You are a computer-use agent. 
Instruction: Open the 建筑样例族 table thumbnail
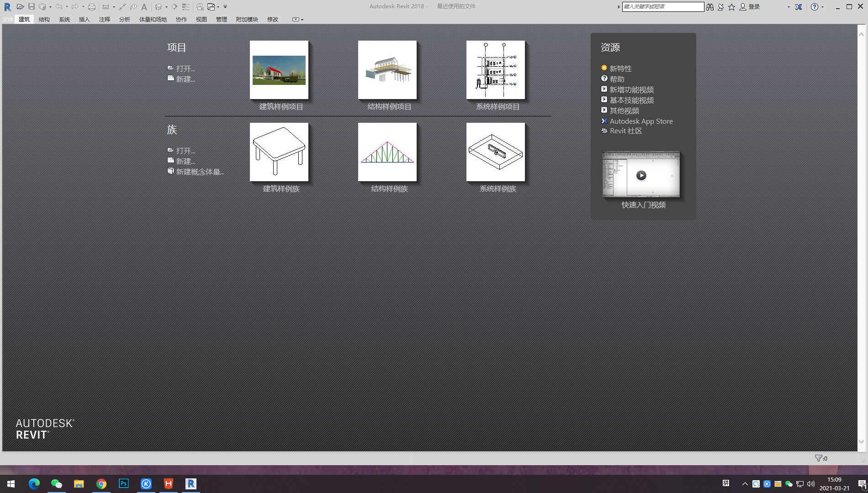[x=279, y=152]
